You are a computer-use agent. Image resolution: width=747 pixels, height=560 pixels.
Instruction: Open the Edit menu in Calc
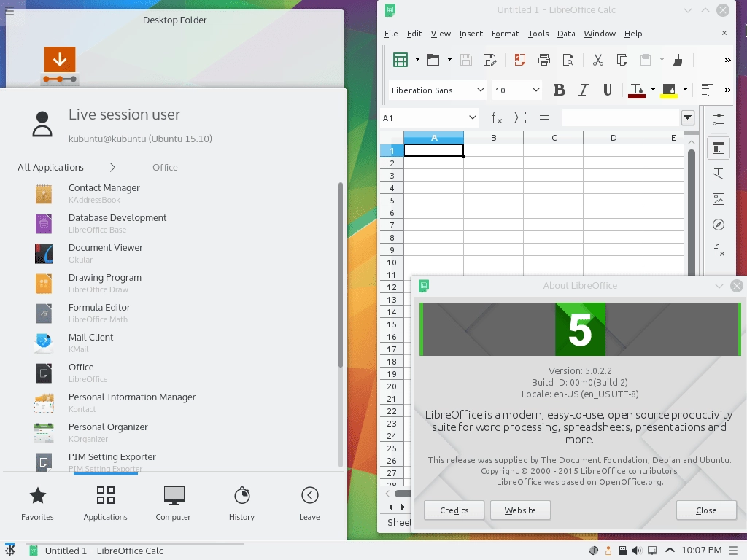tap(414, 34)
